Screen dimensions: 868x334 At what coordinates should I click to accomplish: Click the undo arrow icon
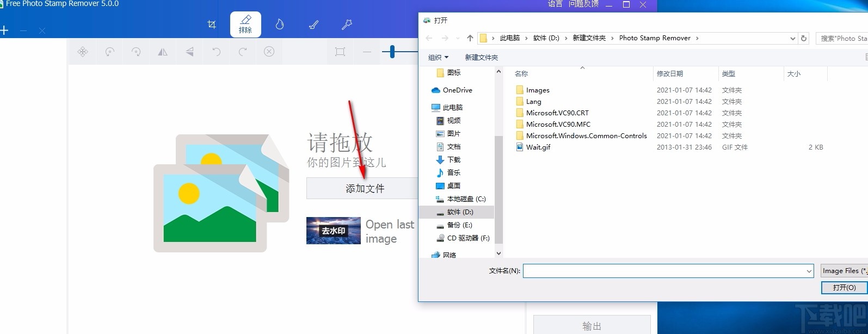coord(216,52)
